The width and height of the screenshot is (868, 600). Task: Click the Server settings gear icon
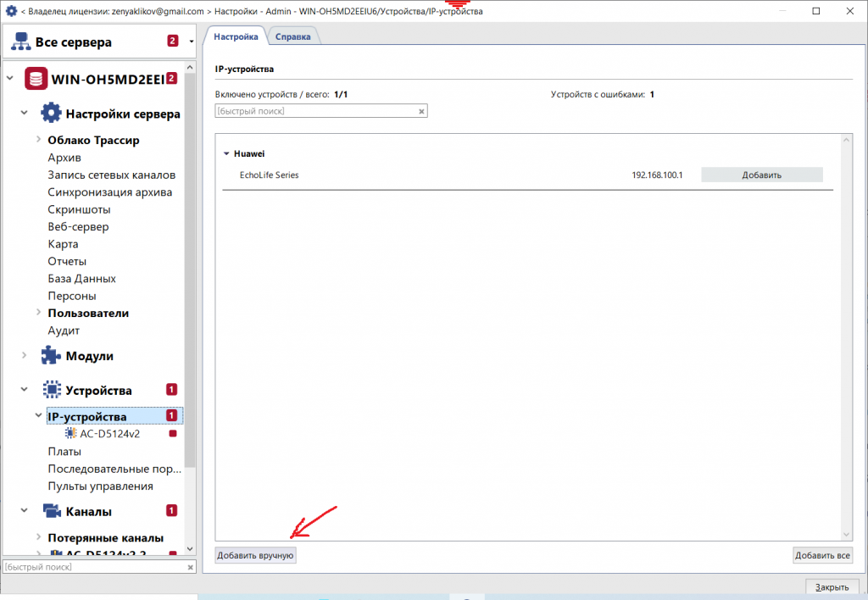(x=52, y=114)
